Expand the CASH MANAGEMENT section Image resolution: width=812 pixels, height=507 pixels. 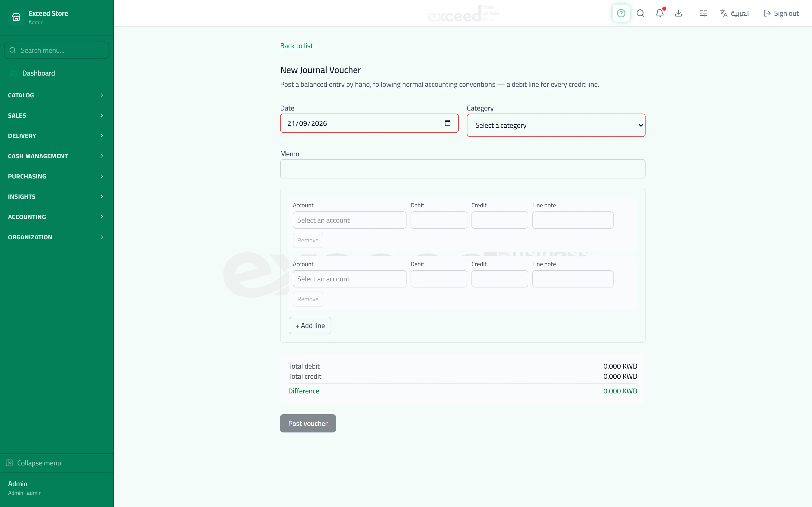tap(56, 156)
